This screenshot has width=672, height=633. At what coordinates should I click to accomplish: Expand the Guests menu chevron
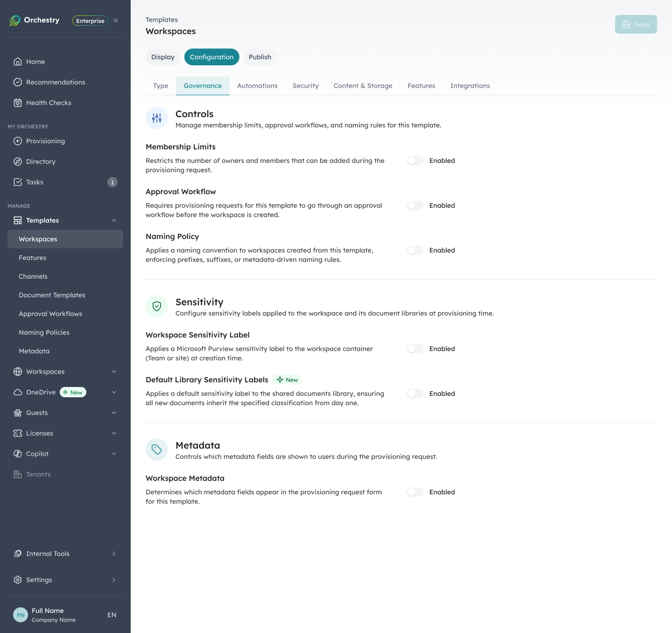[114, 413]
